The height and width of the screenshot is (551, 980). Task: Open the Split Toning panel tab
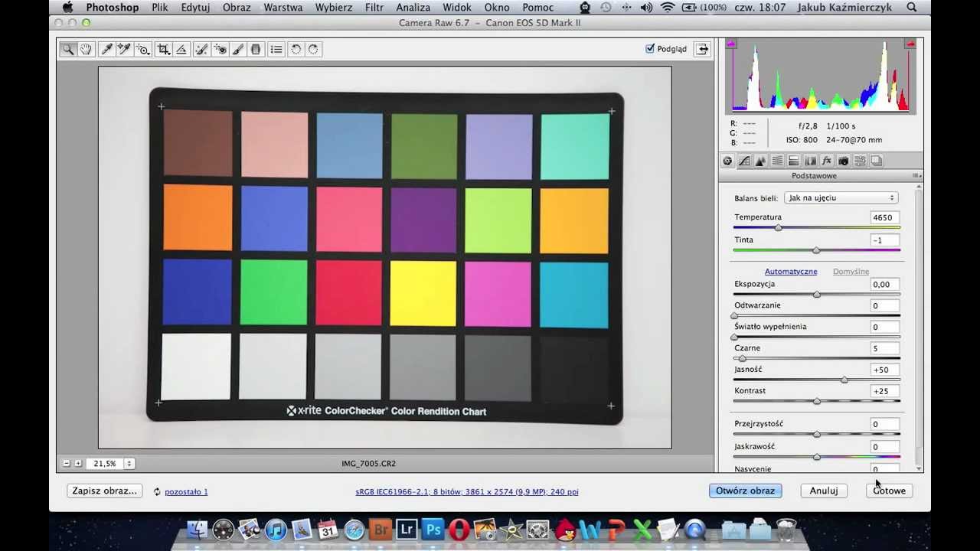[794, 161]
